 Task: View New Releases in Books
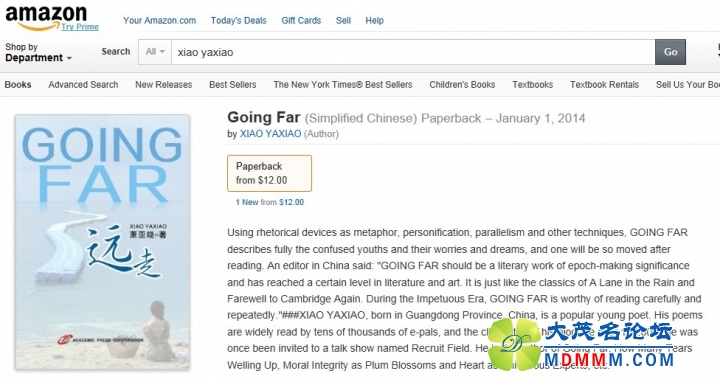pos(163,84)
